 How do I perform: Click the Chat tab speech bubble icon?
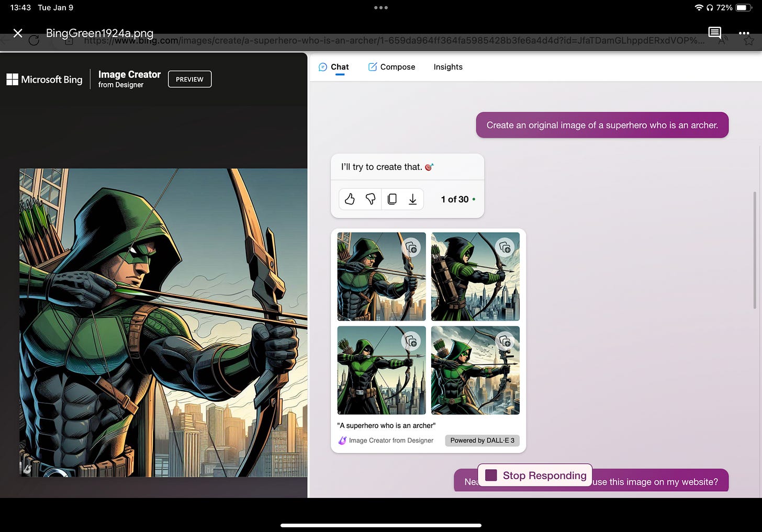pos(323,67)
